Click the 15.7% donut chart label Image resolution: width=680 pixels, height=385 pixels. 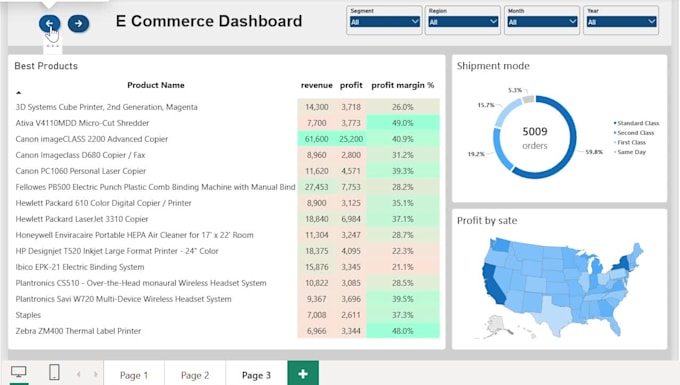pyautogui.click(x=486, y=105)
